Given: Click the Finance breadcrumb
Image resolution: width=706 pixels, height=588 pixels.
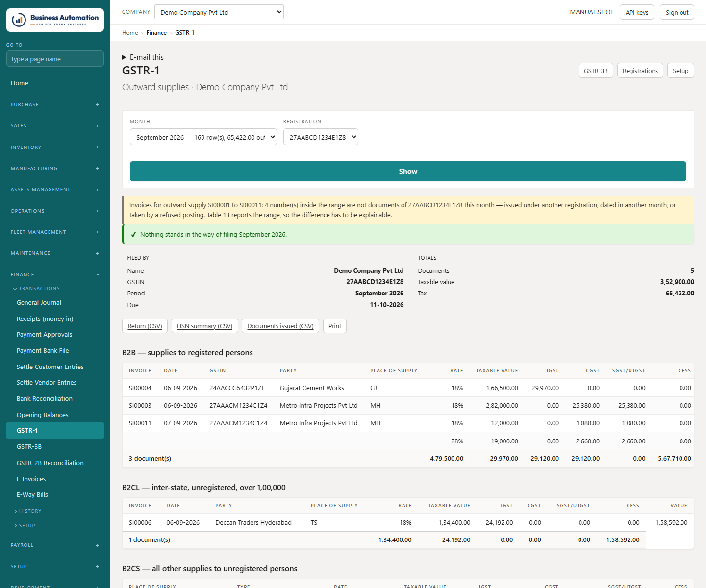Looking at the screenshot, I should pos(156,33).
